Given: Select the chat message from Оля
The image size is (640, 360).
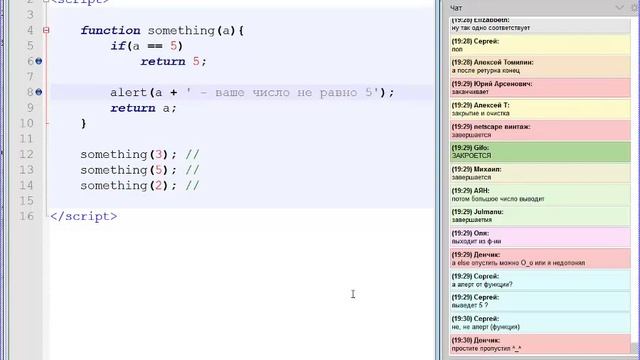Looking at the screenshot, I should point(540,237).
